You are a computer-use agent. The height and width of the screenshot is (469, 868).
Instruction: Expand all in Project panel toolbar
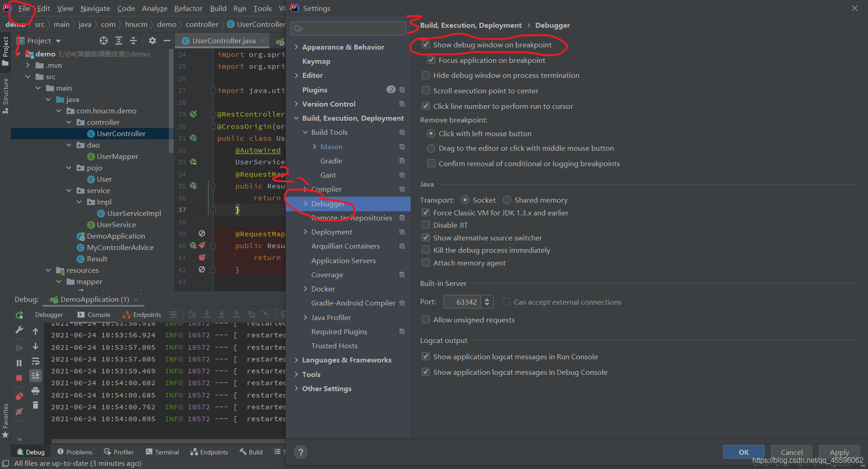(x=119, y=41)
